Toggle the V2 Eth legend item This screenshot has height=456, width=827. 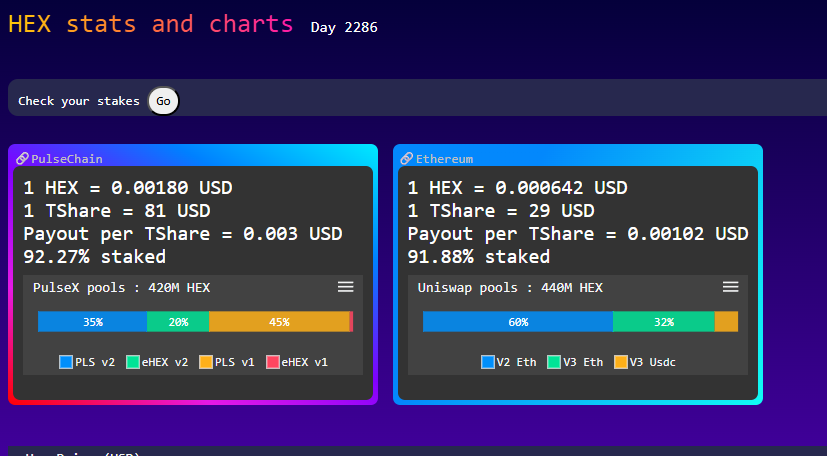click(509, 362)
